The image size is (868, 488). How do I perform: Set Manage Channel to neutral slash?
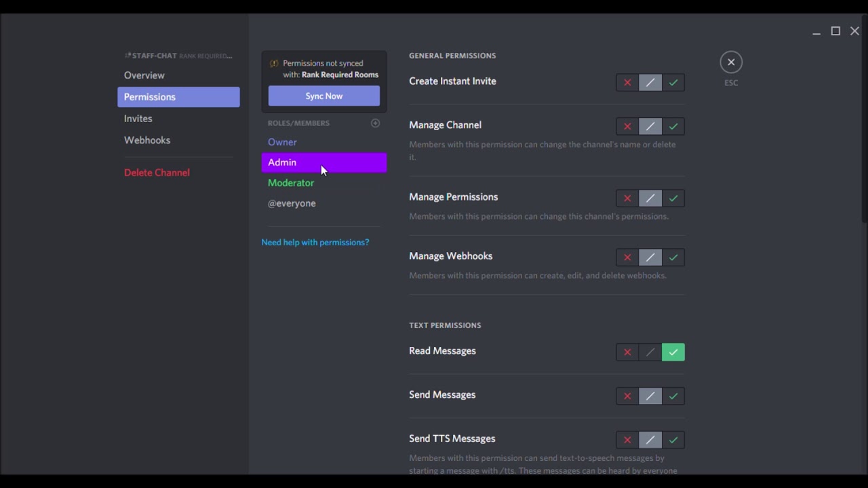(x=650, y=127)
